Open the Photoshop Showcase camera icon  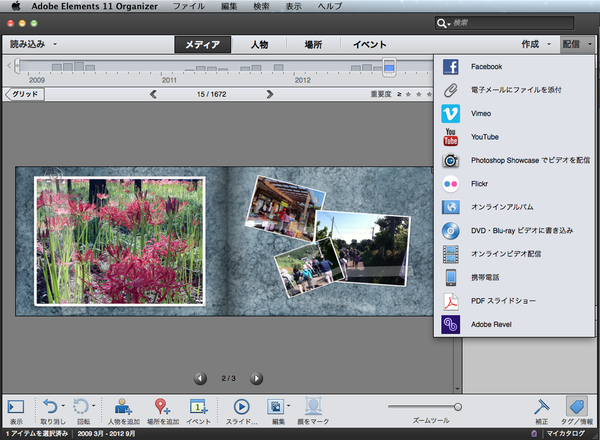pos(450,160)
